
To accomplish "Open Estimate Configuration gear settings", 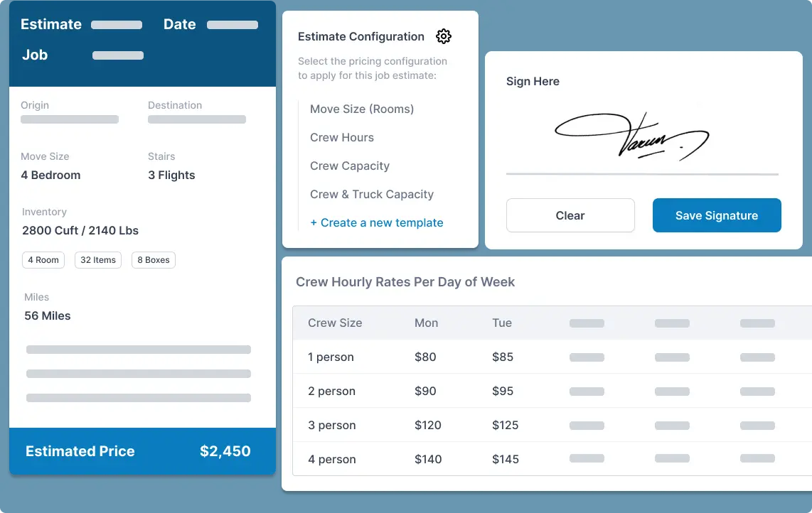I will (444, 36).
